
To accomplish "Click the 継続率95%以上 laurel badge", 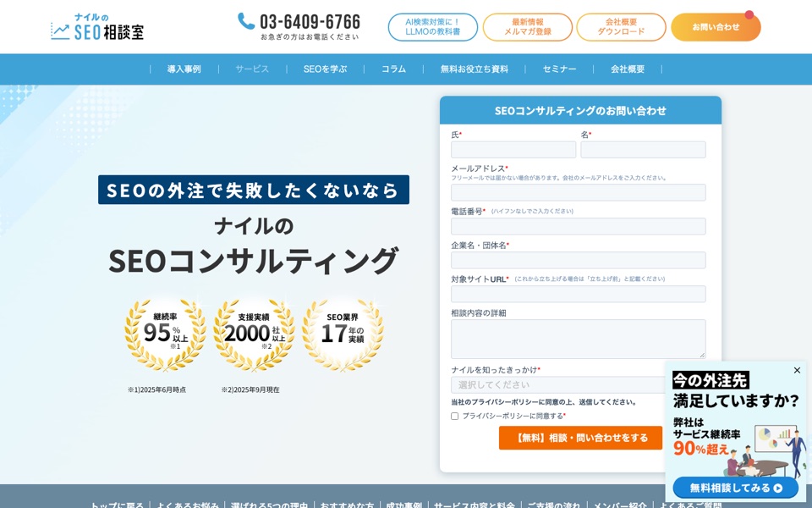I will [165, 334].
